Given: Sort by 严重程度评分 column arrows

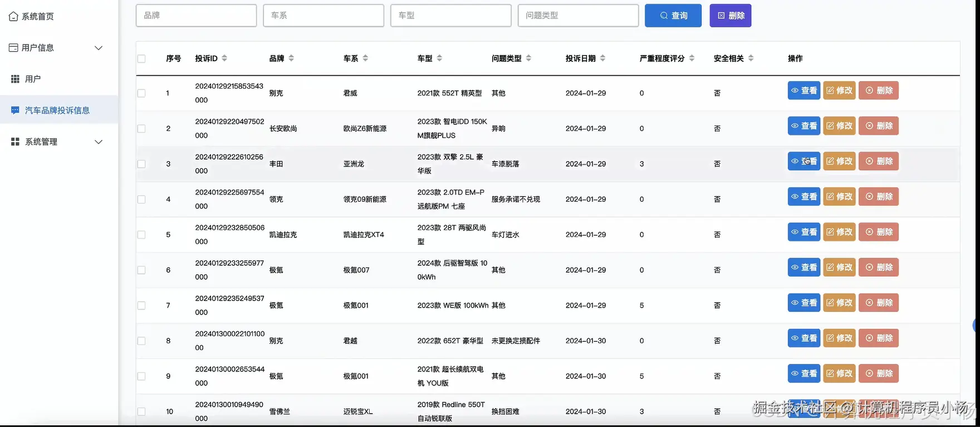Looking at the screenshot, I should click(x=692, y=58).
